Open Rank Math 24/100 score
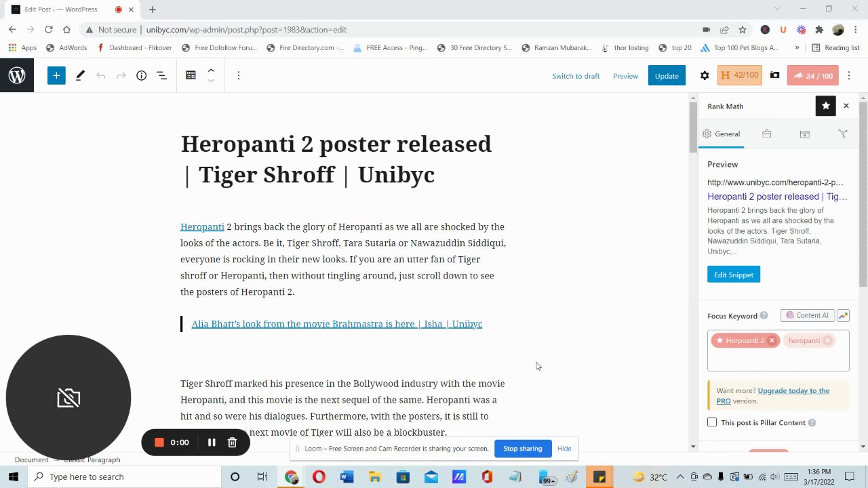 [x=812, y=76]
